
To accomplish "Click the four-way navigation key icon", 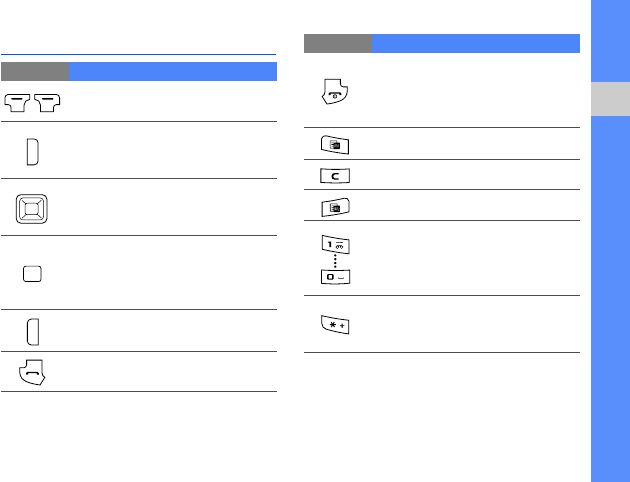I will (x=33, y=209).
